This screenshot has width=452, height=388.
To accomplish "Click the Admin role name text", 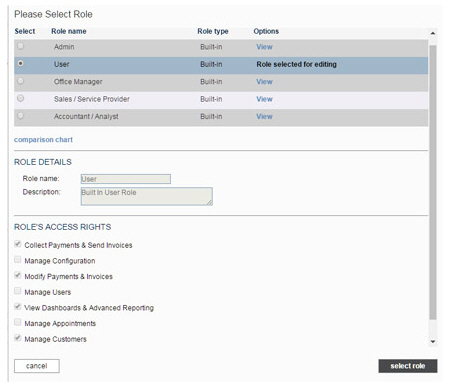I will click(64, 47).
